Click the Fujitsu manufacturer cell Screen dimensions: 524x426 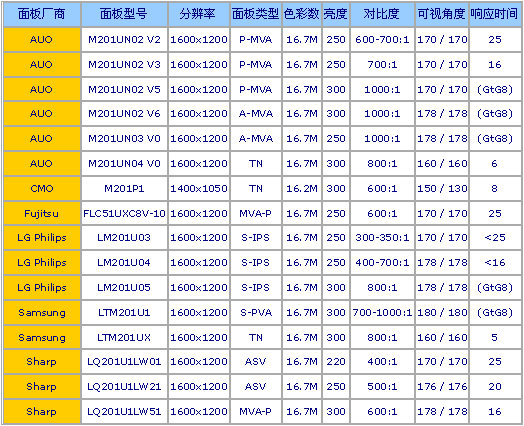42,213
